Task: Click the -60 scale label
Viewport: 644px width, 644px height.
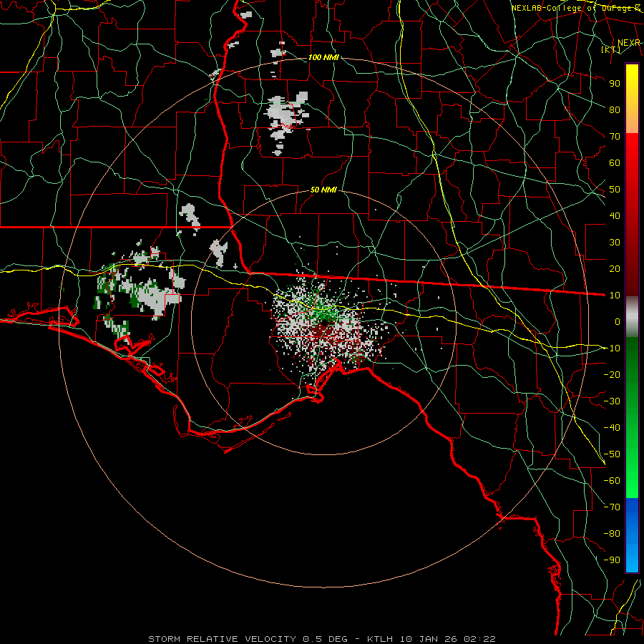Action: (x=612, y=481)
